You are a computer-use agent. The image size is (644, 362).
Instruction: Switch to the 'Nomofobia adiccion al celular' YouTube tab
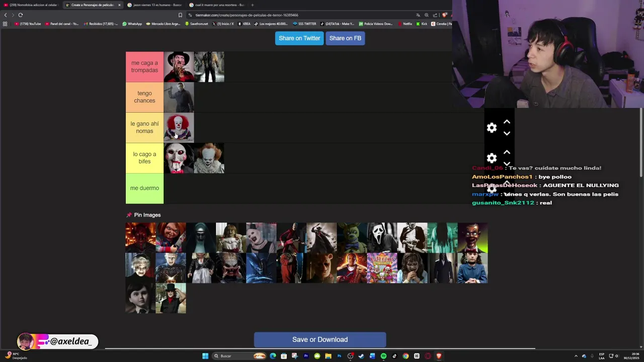(x=31, y=5)
